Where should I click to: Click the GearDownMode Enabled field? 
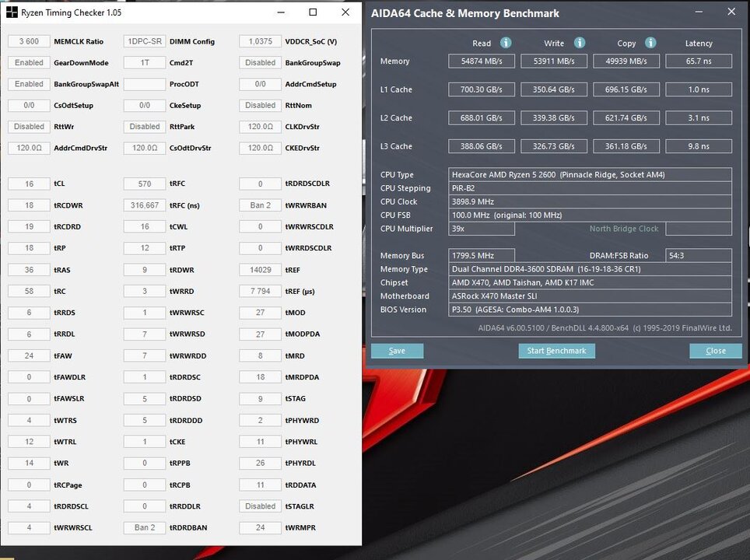[x=29, y=62]
